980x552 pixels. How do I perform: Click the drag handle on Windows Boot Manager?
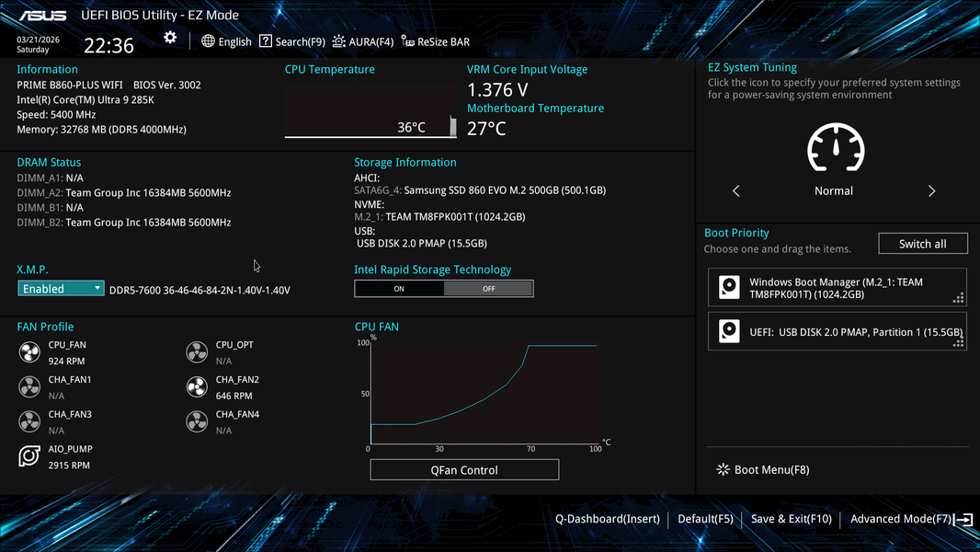pos(958,298)
